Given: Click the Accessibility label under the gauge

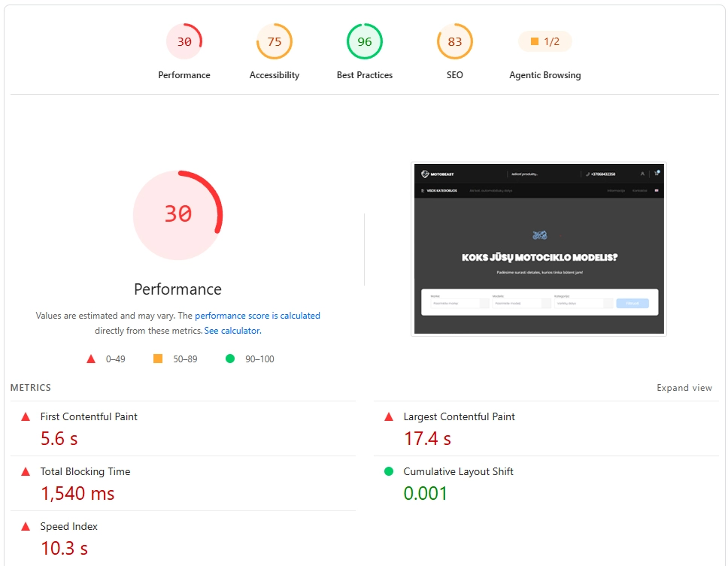Looking at the screenshot, I should click(275, 75).
